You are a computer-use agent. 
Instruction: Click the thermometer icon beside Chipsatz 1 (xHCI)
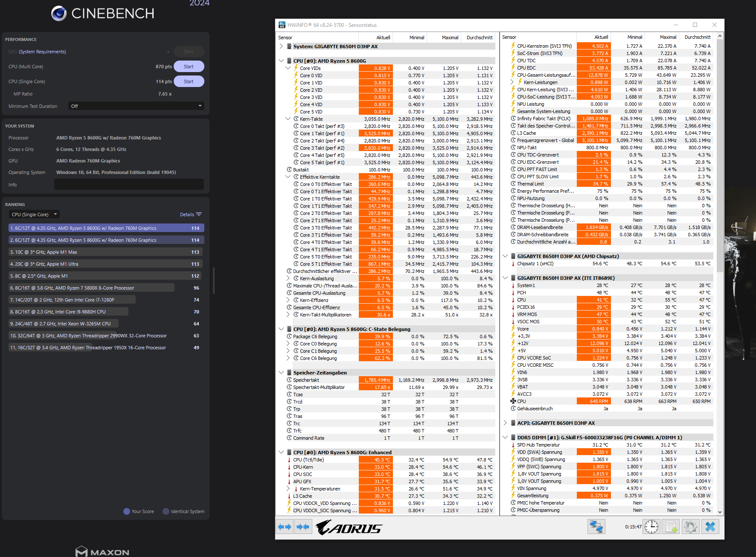513,264
